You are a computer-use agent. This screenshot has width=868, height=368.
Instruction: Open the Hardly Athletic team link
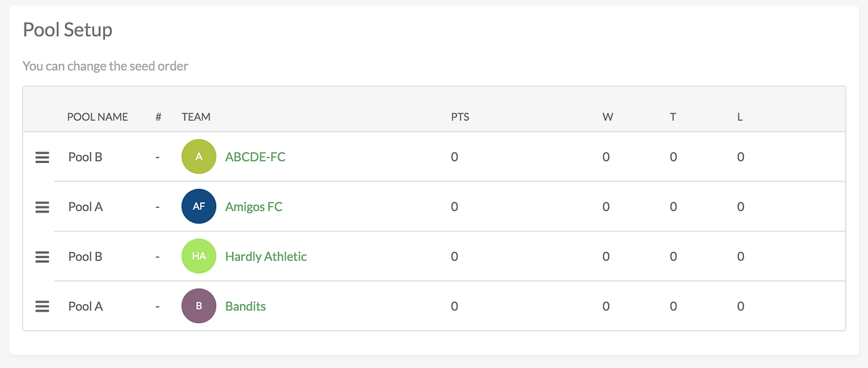pos(266,257)
